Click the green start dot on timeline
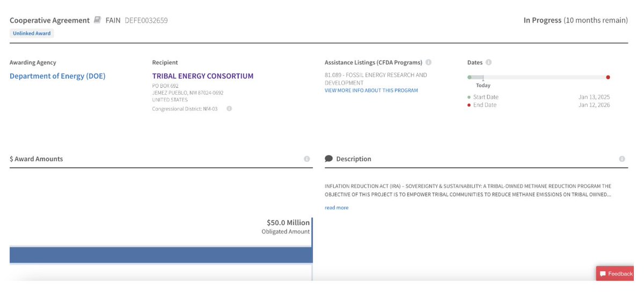Image resolution: width=644 pixels, height=292 pixels. [x=470, y=77]
